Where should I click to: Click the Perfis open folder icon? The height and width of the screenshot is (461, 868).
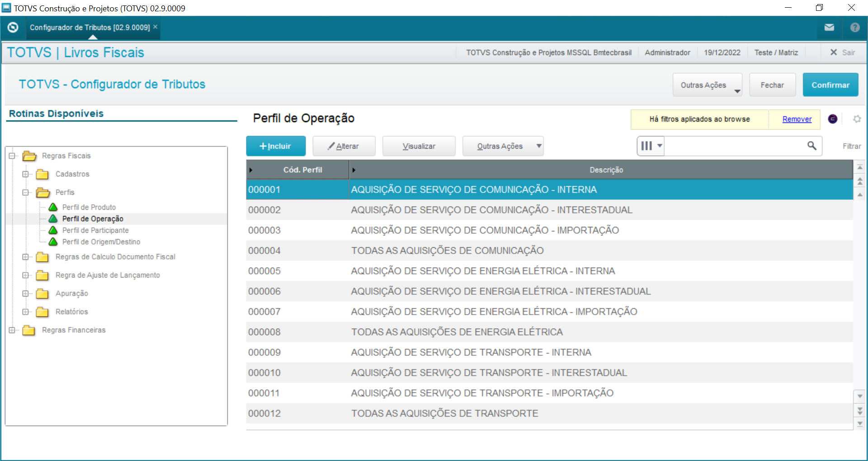pos(43,193)
